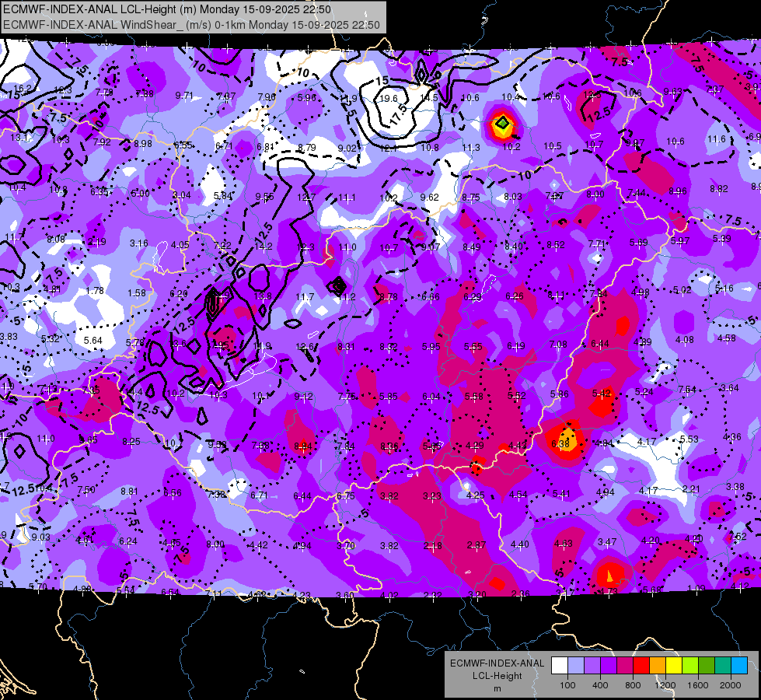
Task: Click the wind shear value '9.71'
Action: [184, 95]
